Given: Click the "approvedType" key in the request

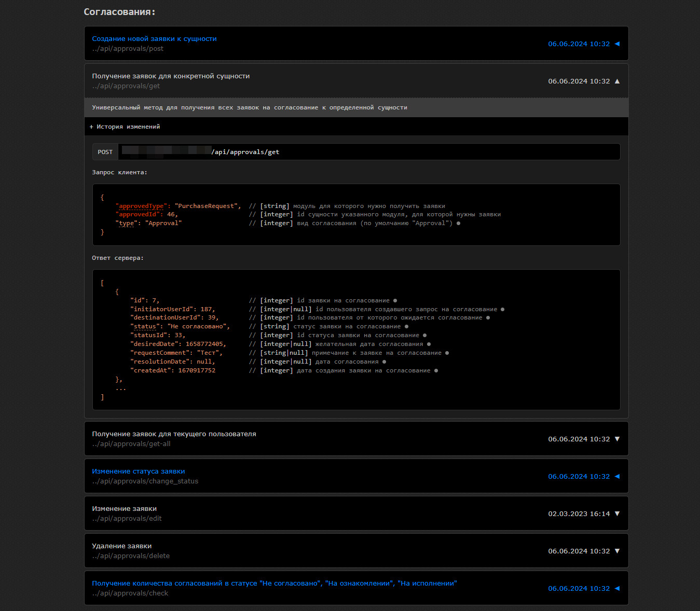Looking at the screenshot, I should [141, 206].
